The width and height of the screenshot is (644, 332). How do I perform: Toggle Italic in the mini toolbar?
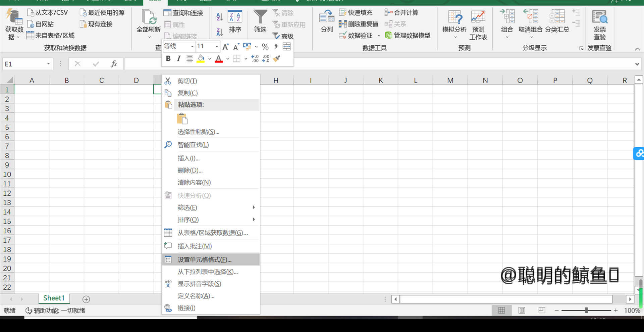179,59
